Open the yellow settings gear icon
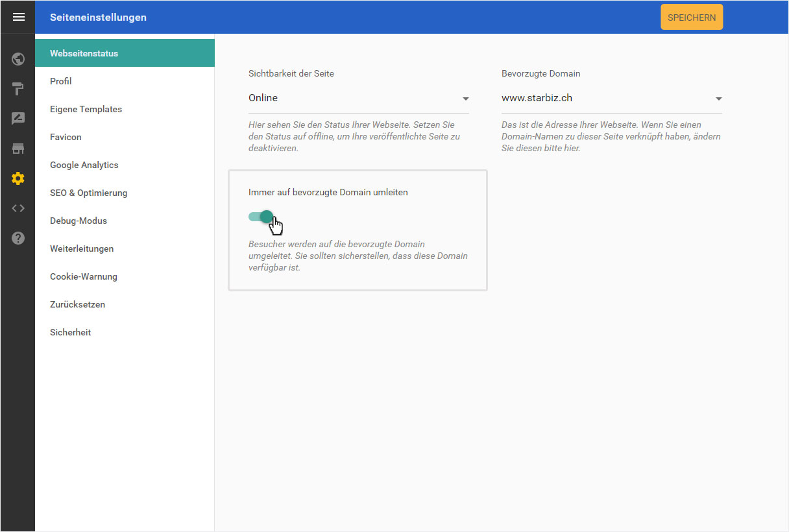This screenshot has width=789, height=532. [x=18, y=178]
